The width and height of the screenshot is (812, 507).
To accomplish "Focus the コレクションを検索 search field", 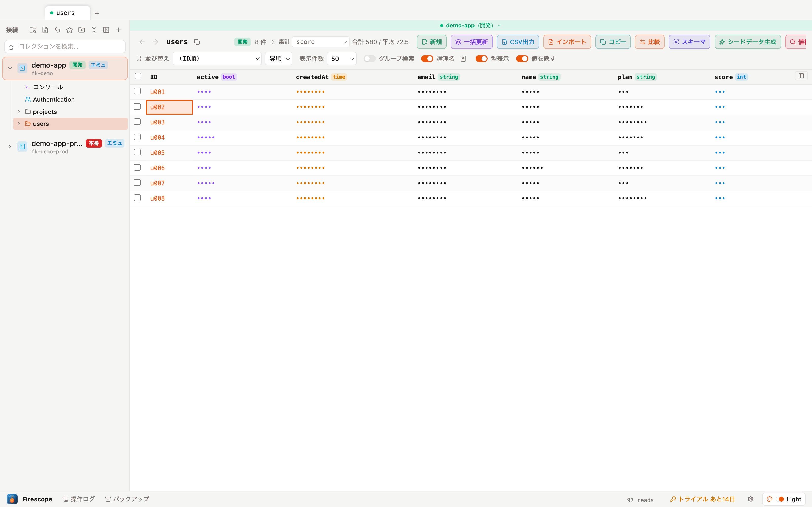I will point(65,47).
